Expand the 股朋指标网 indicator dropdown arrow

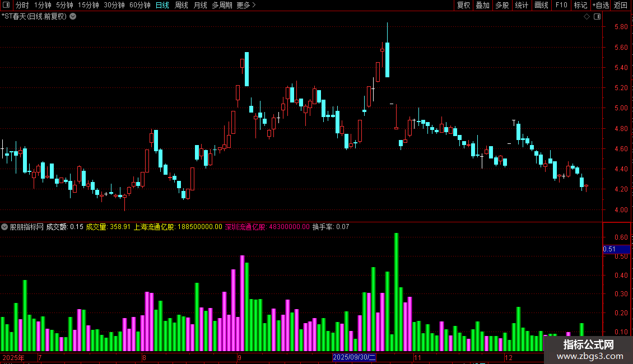click(4, 227)
